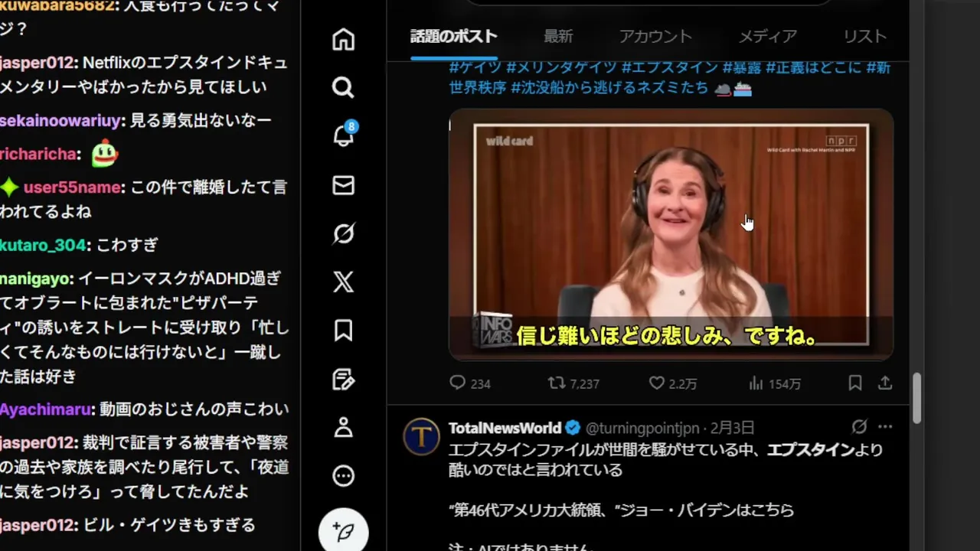The image size is (980, 551).
Task: Click the #暴露 hashtag
Action: (x=742, y=67)
